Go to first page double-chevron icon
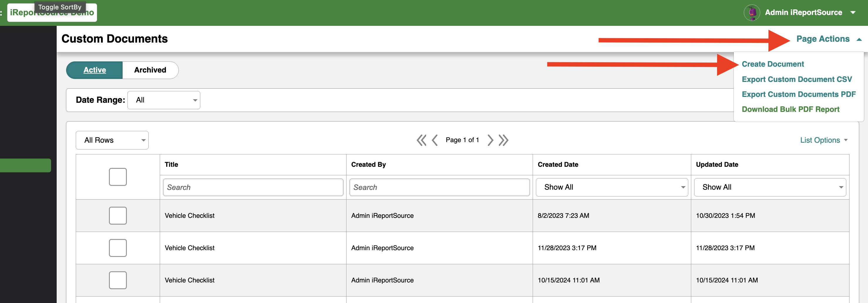Image resolution: width=868 pixels, height=303 pixels. coord(421,140)
